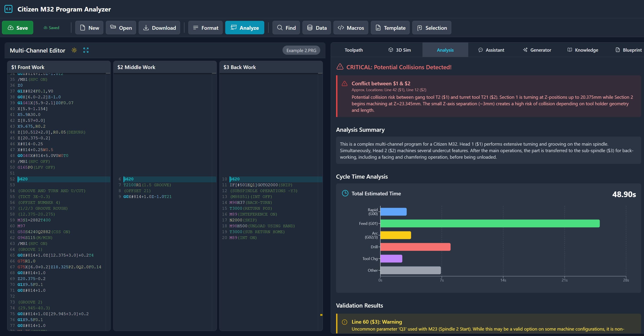Click line "IF[#501EQ1]GOTO2000(SKIP)" in $3
This screenshot has width=644, height=336.
tap(261, 185)
